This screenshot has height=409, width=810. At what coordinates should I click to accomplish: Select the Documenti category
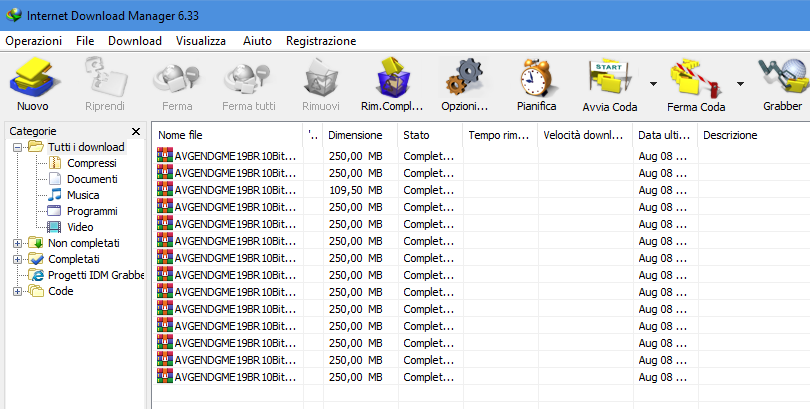92,179
